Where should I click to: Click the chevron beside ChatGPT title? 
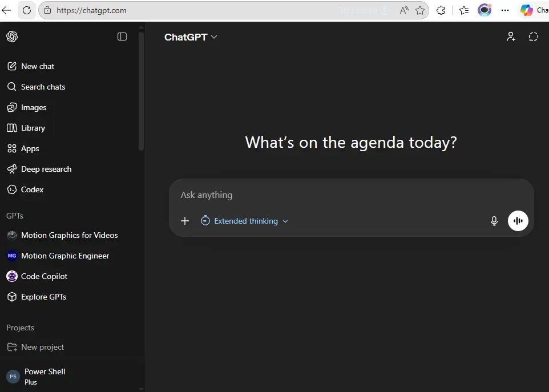click(214, 37)
